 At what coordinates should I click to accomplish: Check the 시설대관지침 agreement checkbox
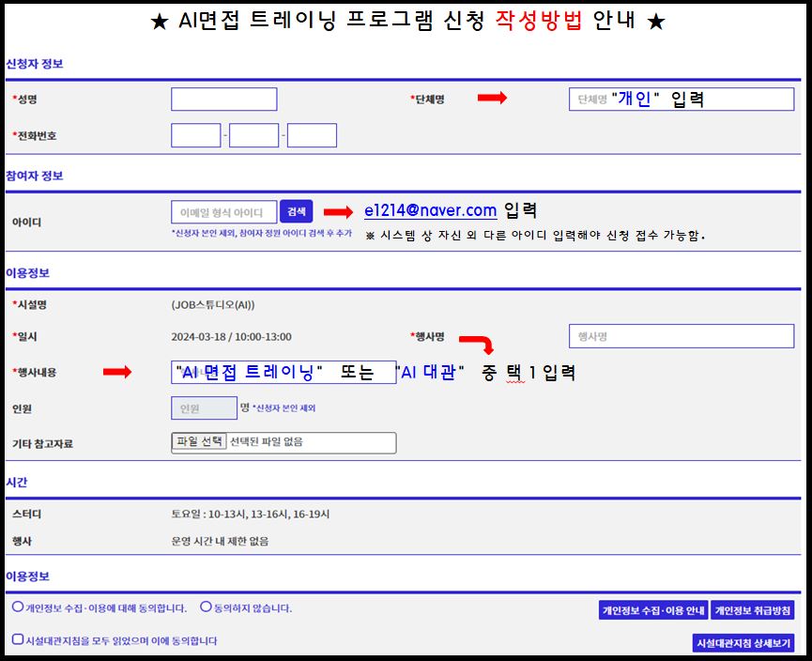point(18,639)
